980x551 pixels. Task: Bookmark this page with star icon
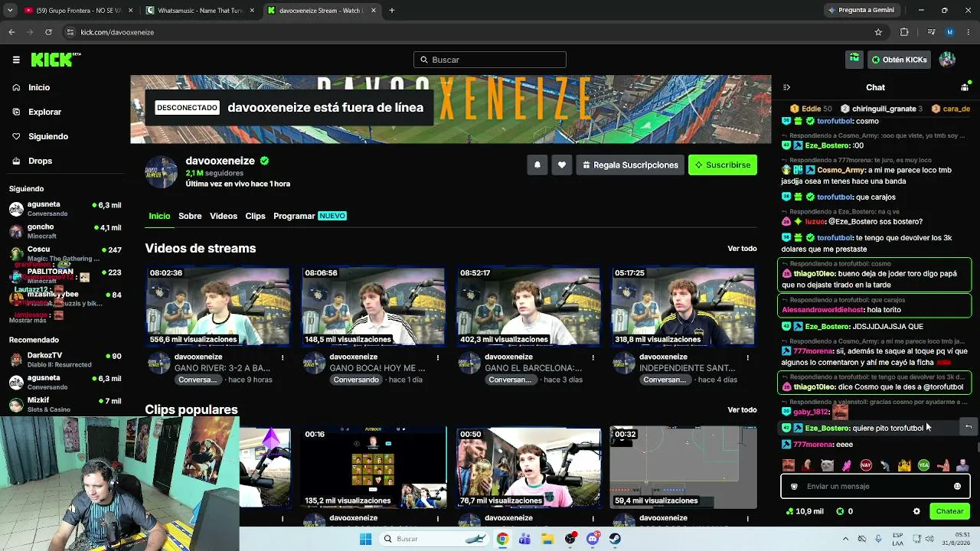coord(878,32)
